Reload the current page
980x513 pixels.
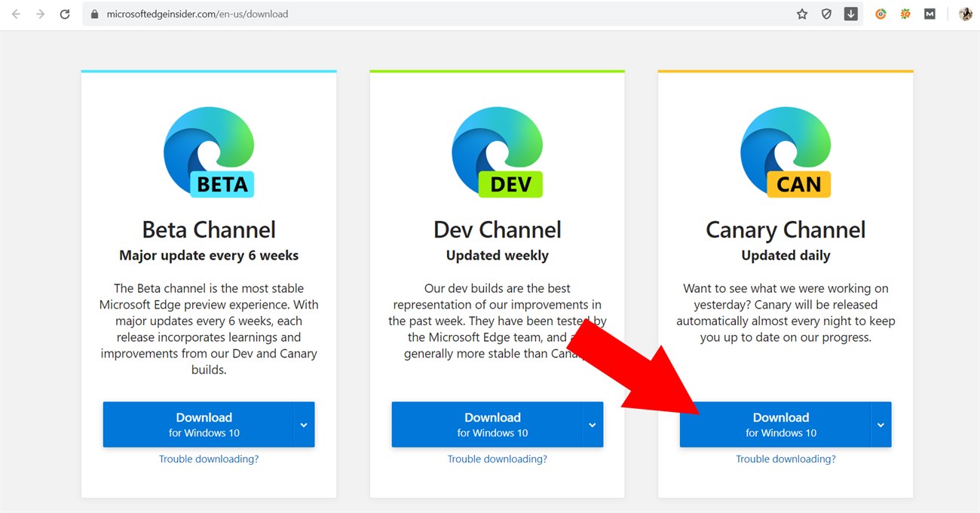(65, 14)
